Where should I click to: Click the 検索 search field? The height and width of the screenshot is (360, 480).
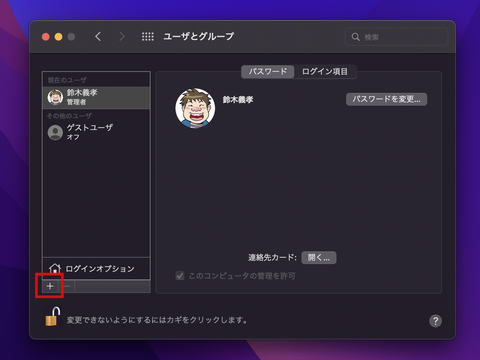pyautogui.click(x=397, y=37)
